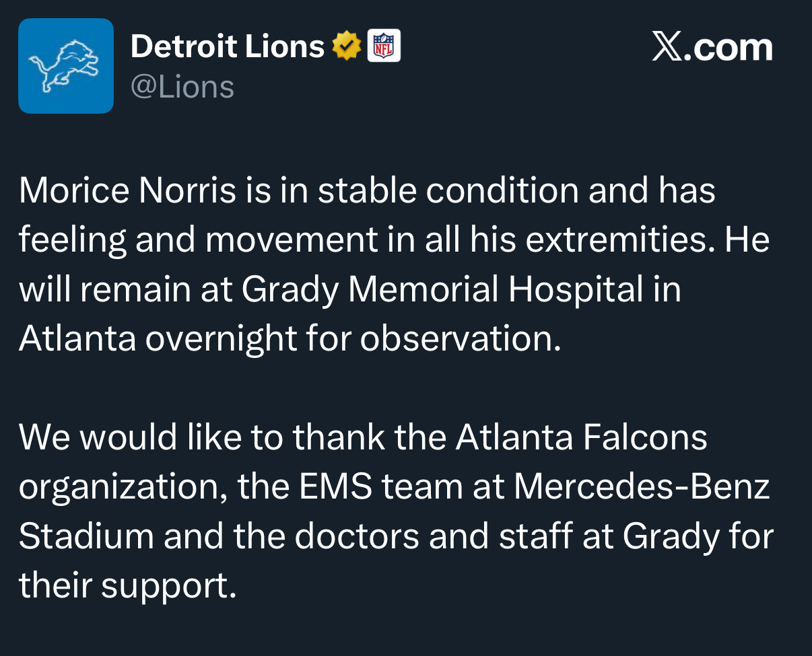Open the Detroit Lions logo avatar

66,66
